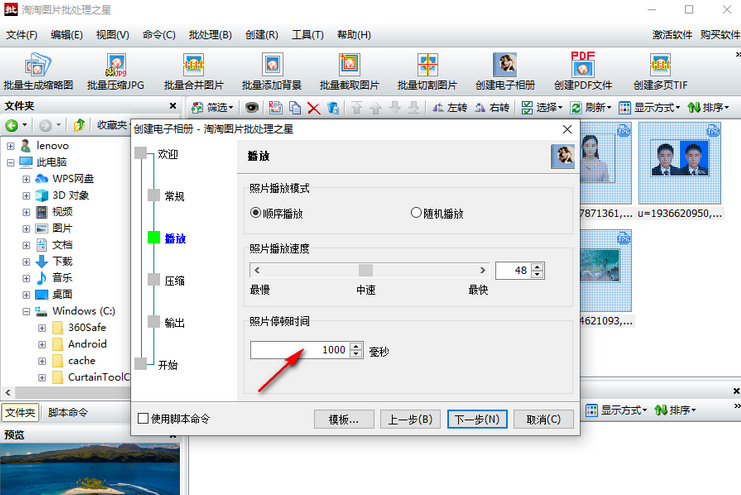Open the 创建多页TIF tool
Image resolution: width=741 pixels, height=495 pixels.
click(660, 66)
